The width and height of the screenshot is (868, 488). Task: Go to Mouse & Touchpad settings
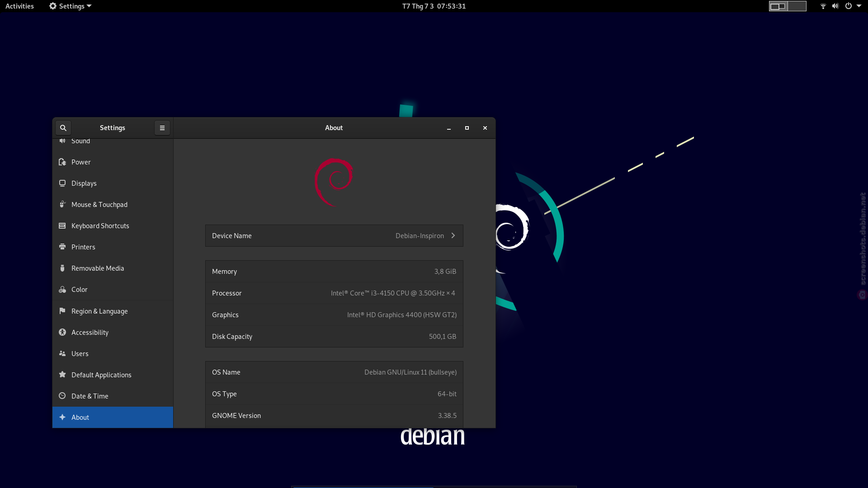pyautogui.click(x=113, y=204)
